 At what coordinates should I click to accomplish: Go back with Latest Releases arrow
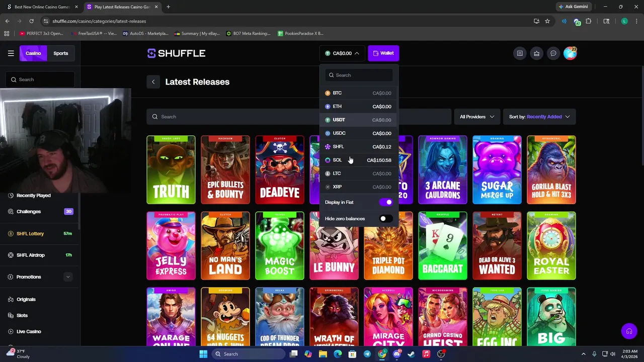153,82
